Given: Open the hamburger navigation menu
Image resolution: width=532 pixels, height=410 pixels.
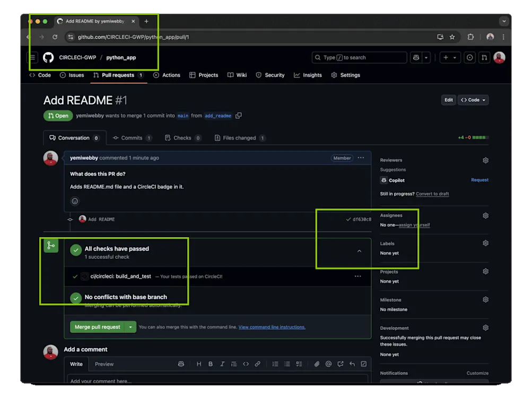Looking at the screenshot, I should click(x=32, y=57).
